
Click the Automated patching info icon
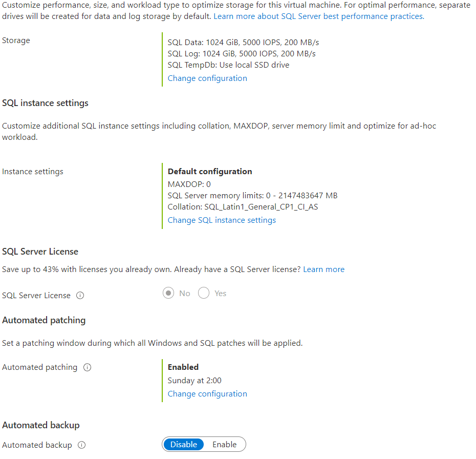click(87, 367)
